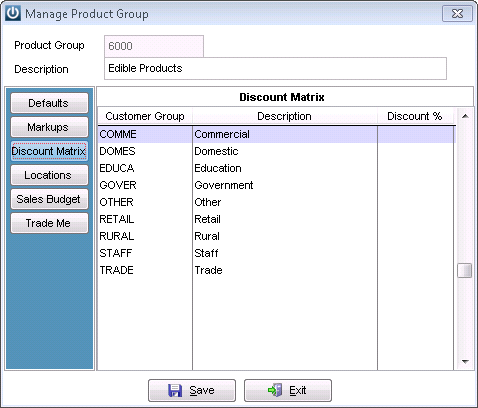
Task: Click the Discount % cell for Commercial
Action: pos(416,134)
